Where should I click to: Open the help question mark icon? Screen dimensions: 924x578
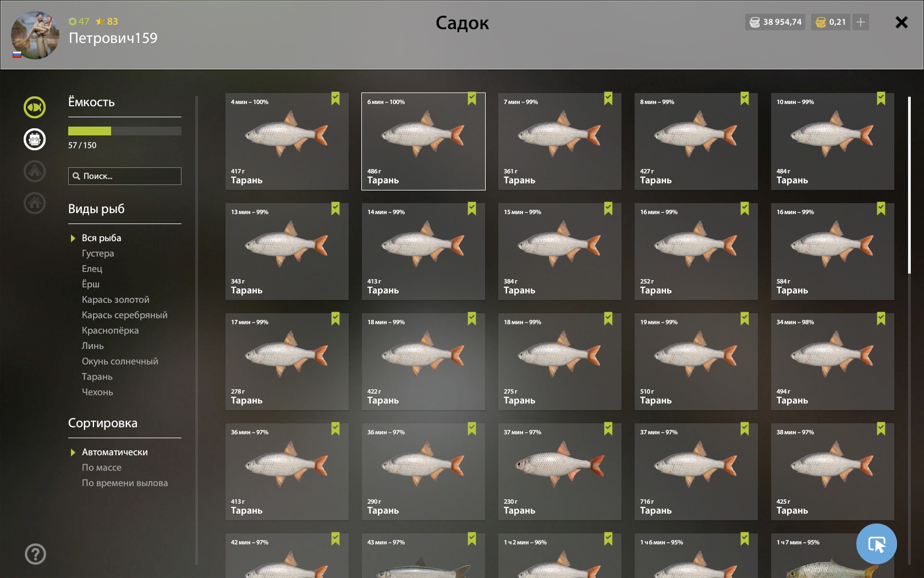(35, 554)
